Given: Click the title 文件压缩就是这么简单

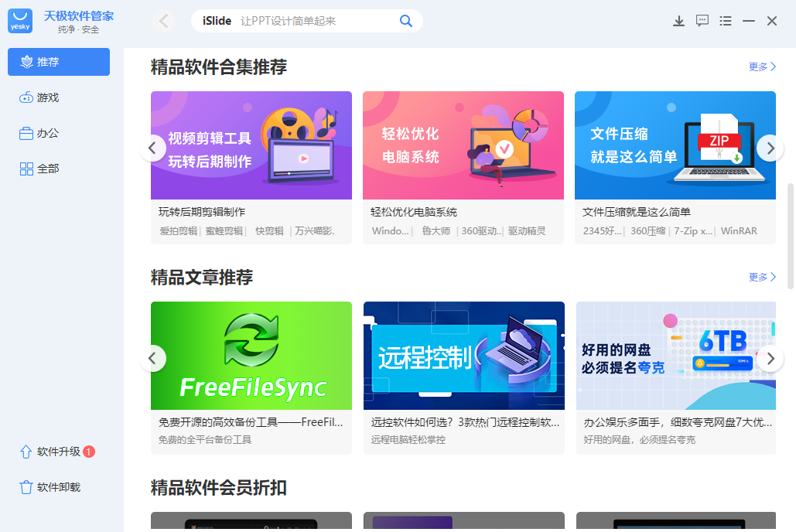Looking at the screenshot, I should point(637,212).
